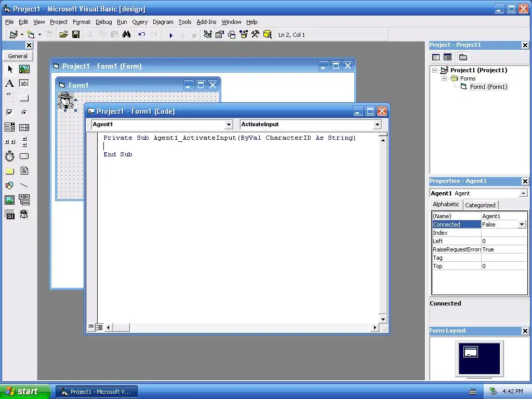This screenshot has width=532, height=399.
Task: Open the Agent1 object dropdown in code window
Action: tap(229, 125)
